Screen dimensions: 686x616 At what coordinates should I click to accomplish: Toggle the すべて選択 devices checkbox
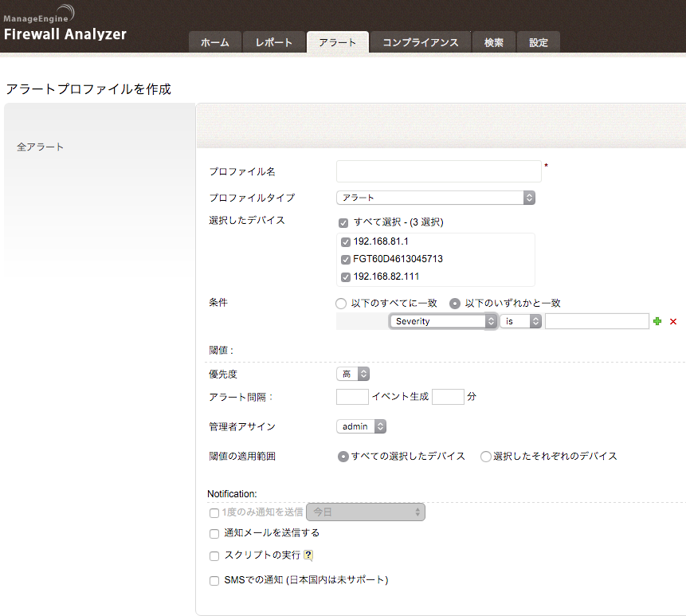point(343,222)
